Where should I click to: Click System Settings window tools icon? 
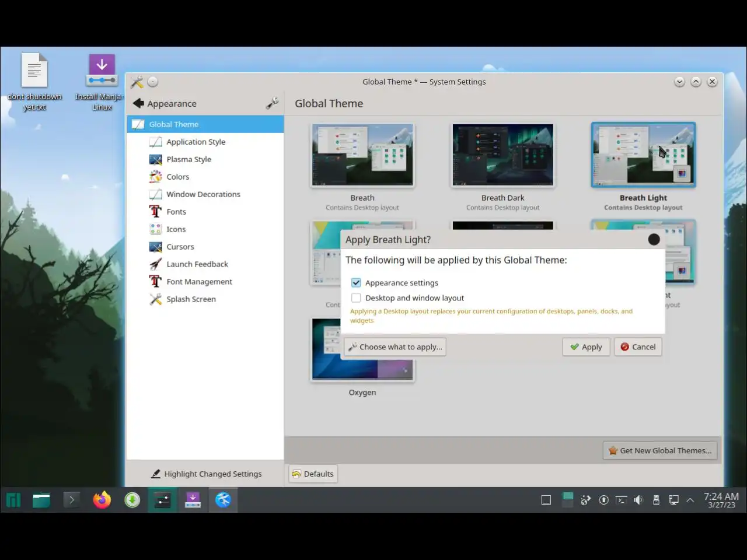tap(137, 82)
